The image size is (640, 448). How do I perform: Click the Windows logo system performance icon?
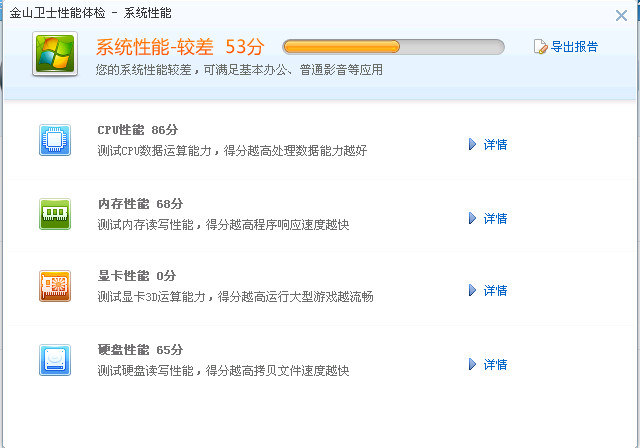pyautogui.click(x=55, y=53)
